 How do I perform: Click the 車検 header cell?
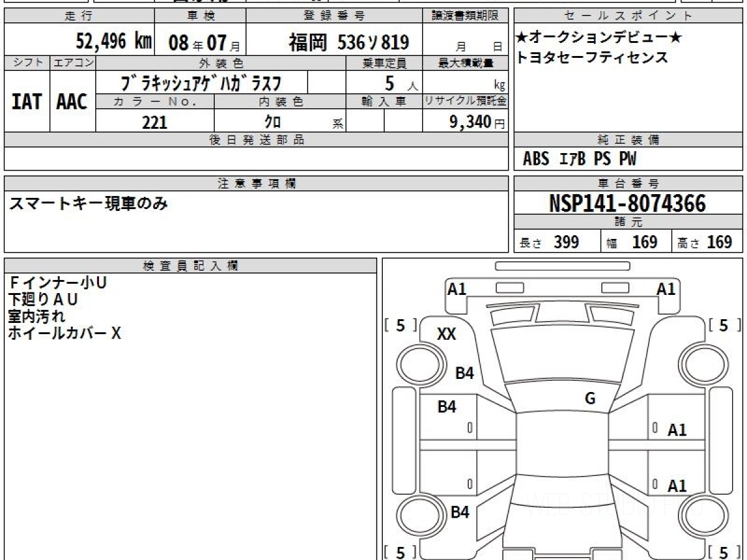point(200,16)
